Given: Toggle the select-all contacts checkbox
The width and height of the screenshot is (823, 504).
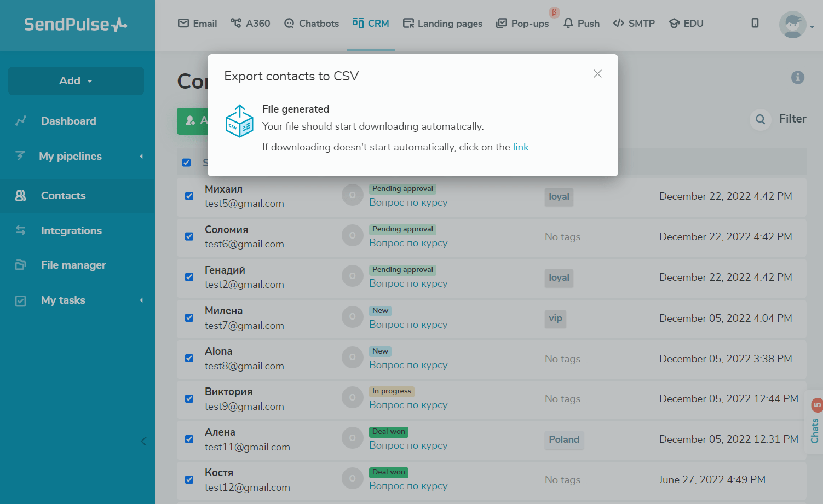Looking at the screenshot, I should 187,163.
